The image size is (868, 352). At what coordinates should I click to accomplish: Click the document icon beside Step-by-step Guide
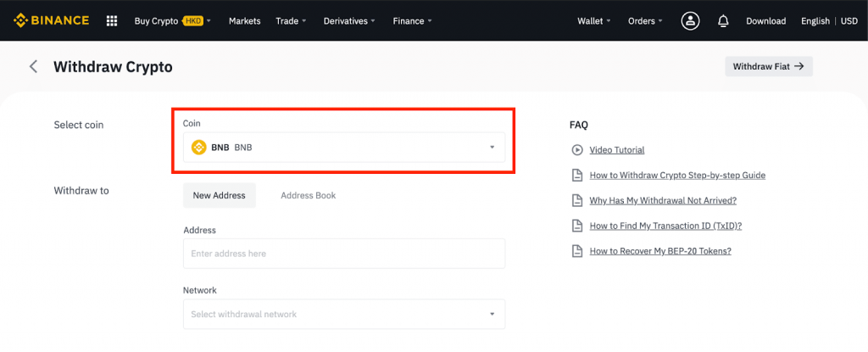[576, 176]
